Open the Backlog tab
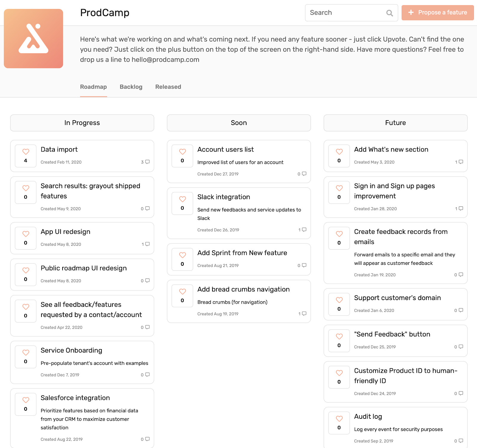This screenshot has width=477, height=448. pyautogui.click(x=131, y=87)
